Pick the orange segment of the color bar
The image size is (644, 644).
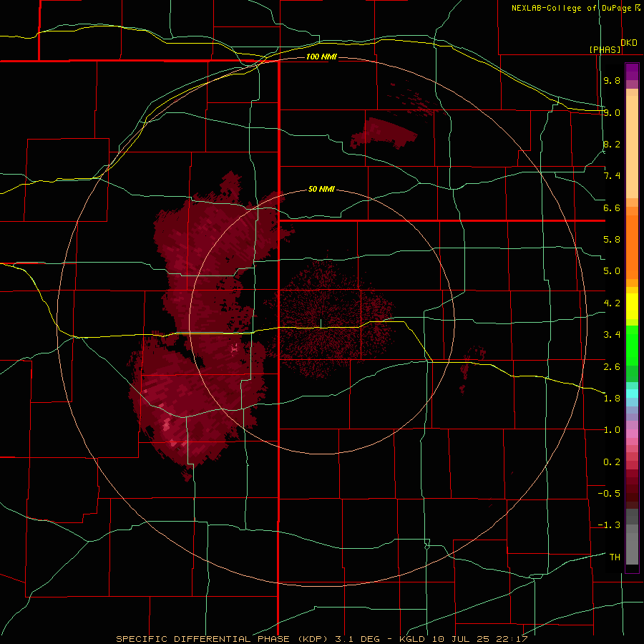tap(632, 246)
